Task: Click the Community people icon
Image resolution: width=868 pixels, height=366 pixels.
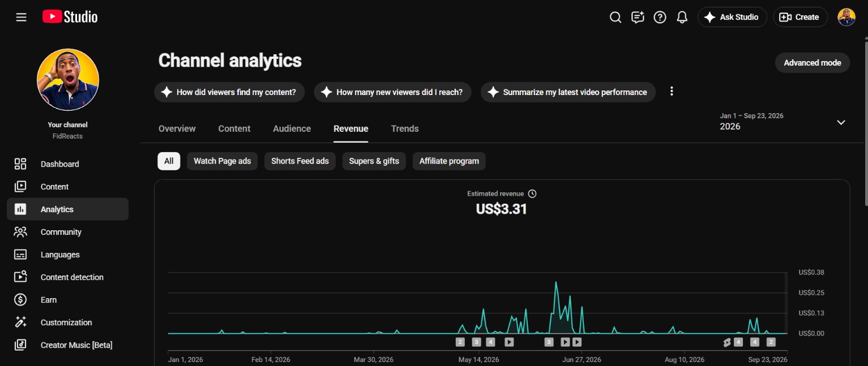Action: (x=20, y=232)
